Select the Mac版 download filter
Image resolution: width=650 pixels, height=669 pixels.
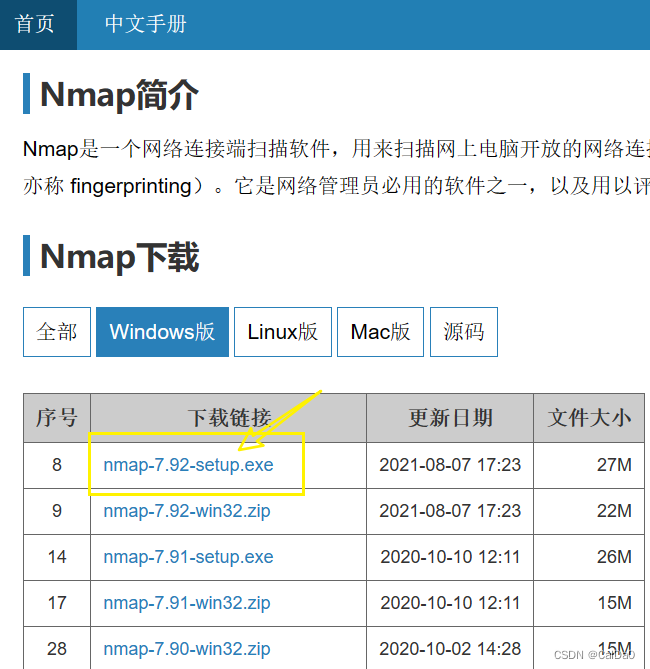coord(380,332)
